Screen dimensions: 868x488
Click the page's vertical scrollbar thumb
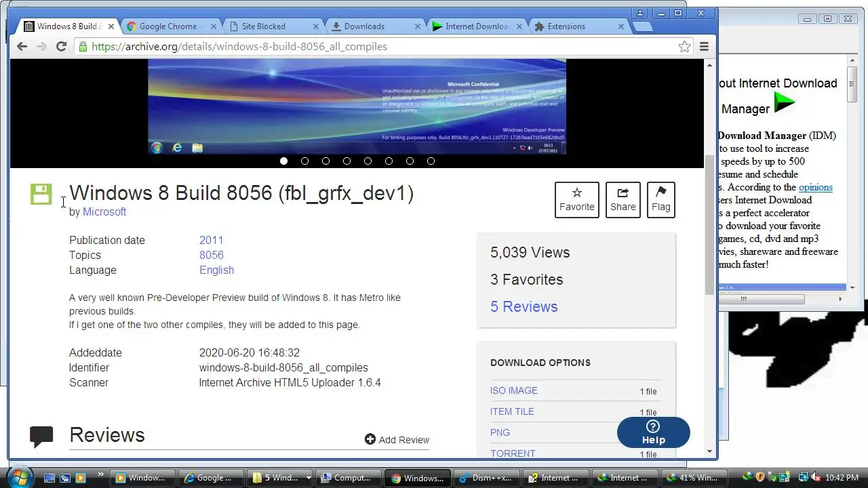[710, 224]
